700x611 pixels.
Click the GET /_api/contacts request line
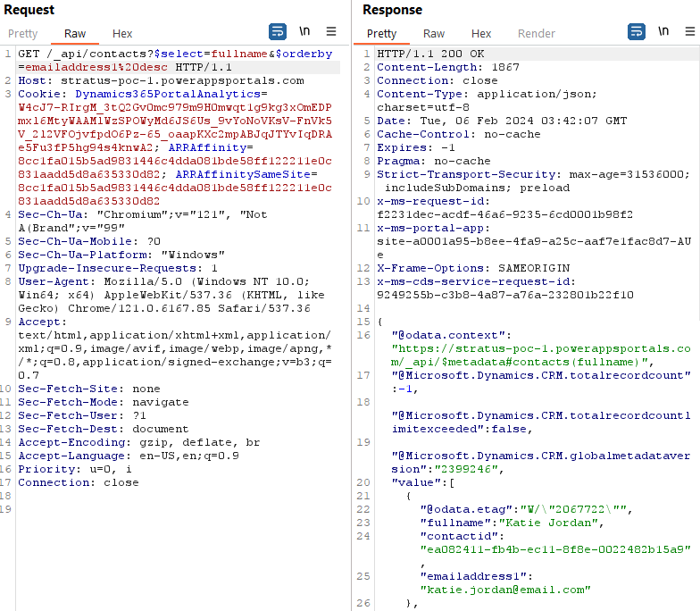175,61
